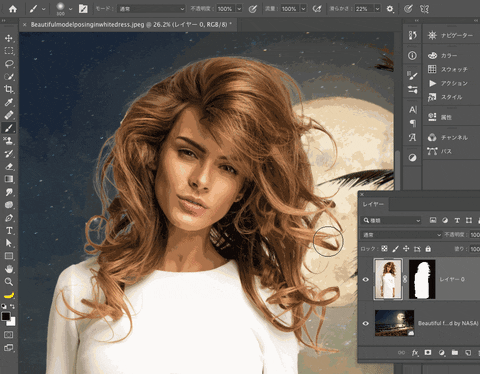
Task: Hide layer レイヤー 0 with eye icon
Action: pyautogui.click(x=366, y=279)
